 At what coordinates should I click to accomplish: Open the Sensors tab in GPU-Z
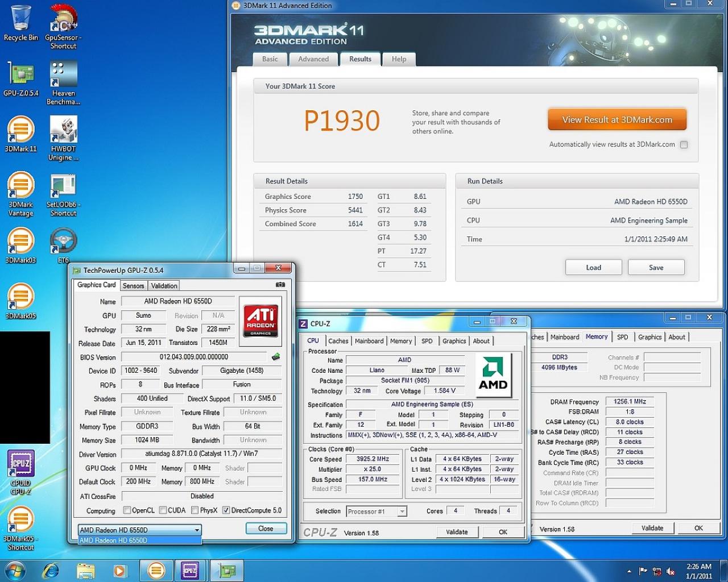[x=133, y=286]
